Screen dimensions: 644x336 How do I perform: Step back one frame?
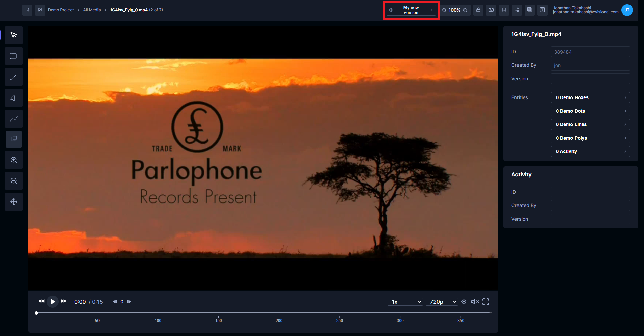click(115, 302)
